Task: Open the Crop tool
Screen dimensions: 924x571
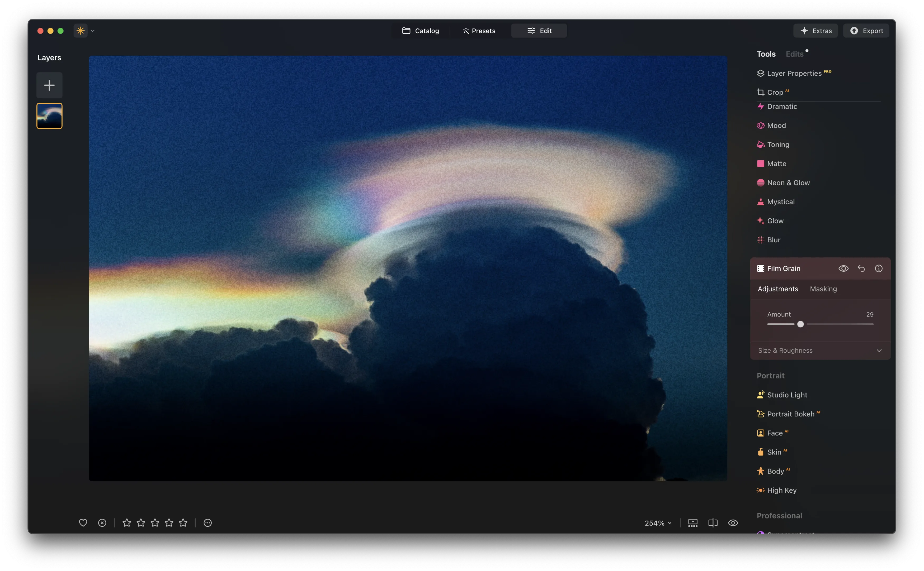Action: (775, 93)
